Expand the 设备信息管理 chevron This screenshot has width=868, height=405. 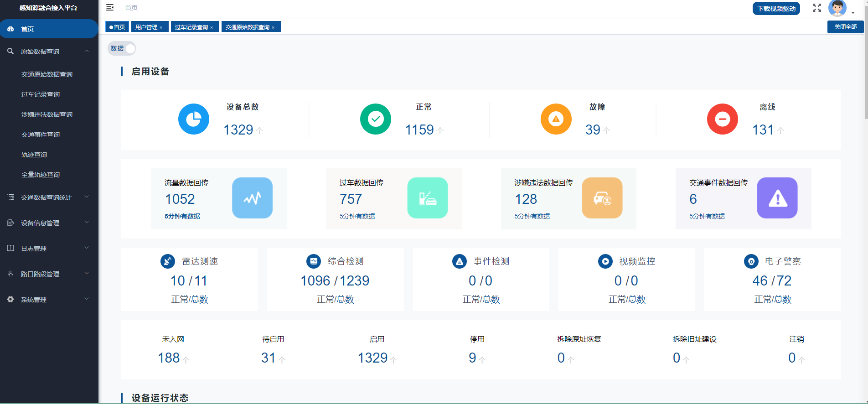[x=87, y=222]
